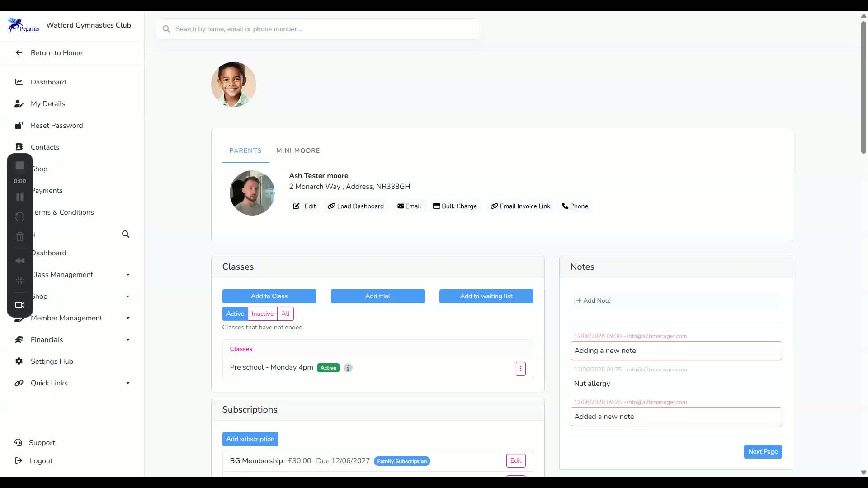Expand the admin Shop dropdown arrow

pos(128,296)
